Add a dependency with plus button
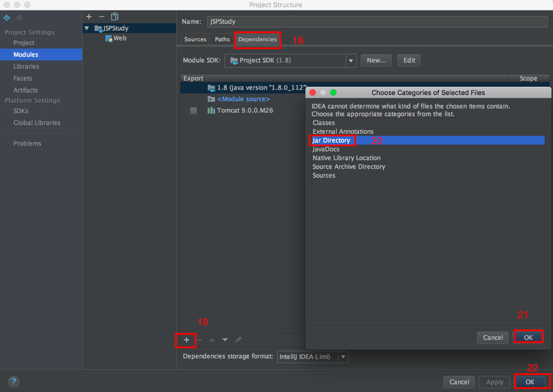This screenshot has width=553, height=392. point(187,340)
